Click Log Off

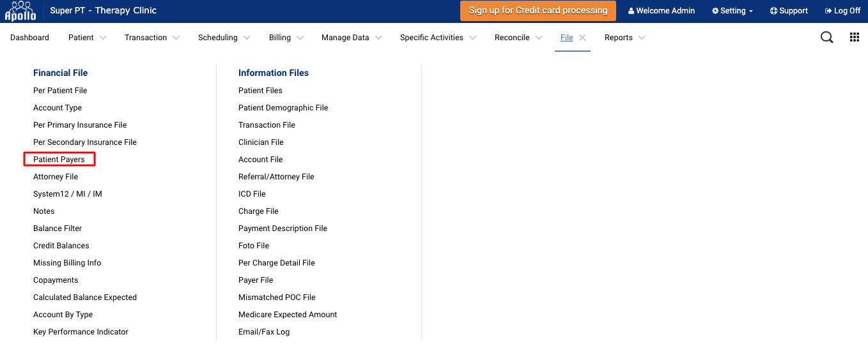point(842,11)
